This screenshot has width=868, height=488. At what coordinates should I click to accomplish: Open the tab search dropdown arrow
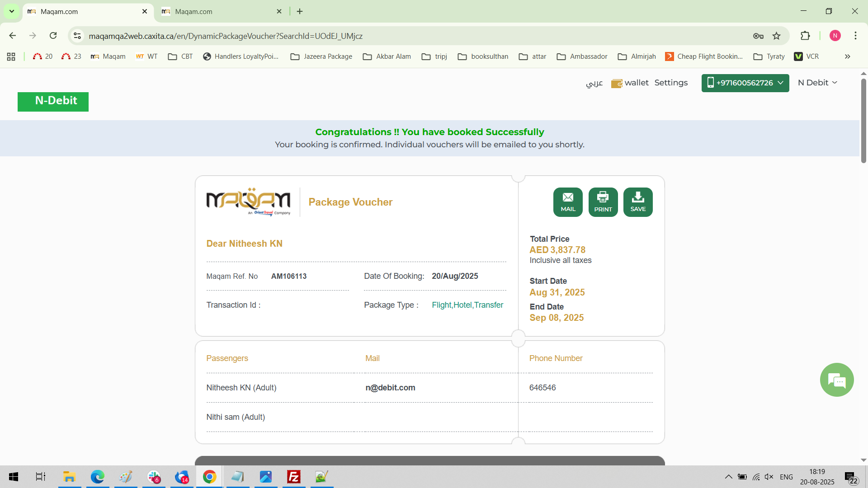click(x=12, y=11)
